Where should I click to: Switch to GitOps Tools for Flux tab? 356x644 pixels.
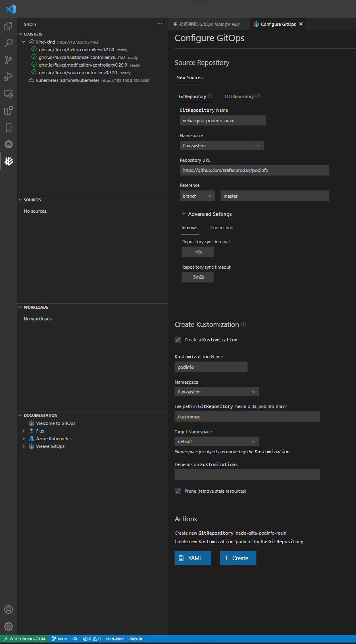coord(209,24)
